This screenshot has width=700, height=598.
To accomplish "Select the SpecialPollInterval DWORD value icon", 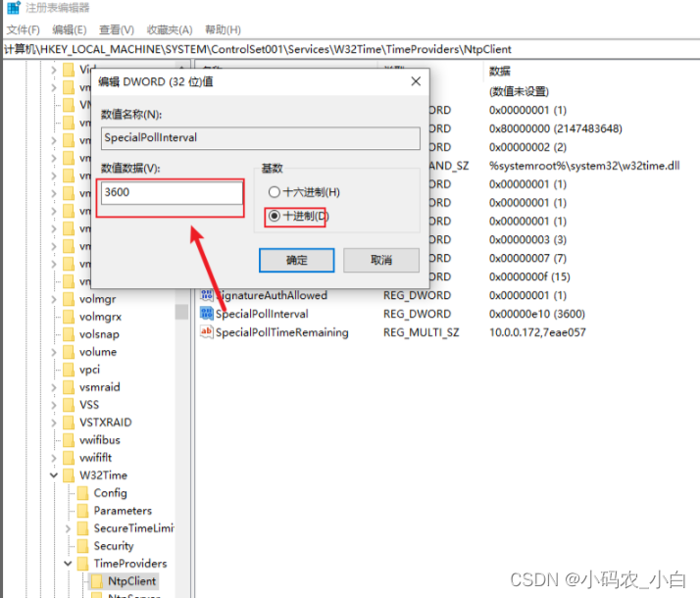I will (206, 314).
